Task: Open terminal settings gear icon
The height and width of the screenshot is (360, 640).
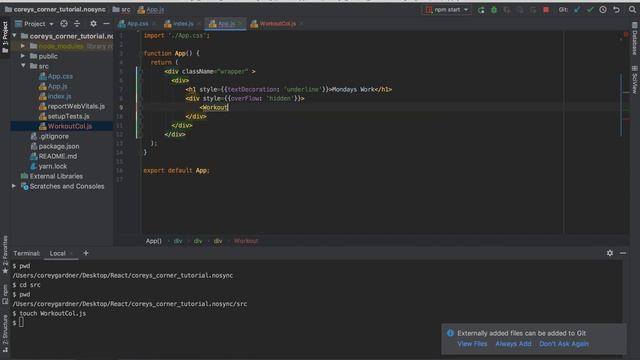Action: point(610,253)
